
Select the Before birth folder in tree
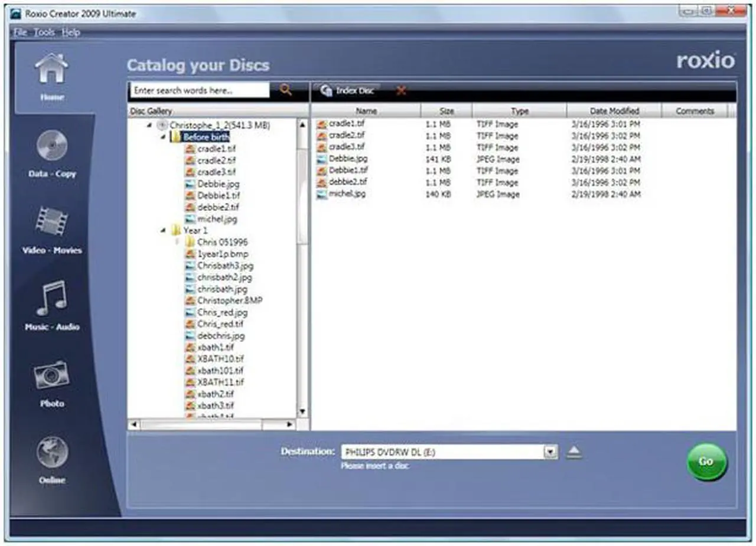click(x=205, y=137)
